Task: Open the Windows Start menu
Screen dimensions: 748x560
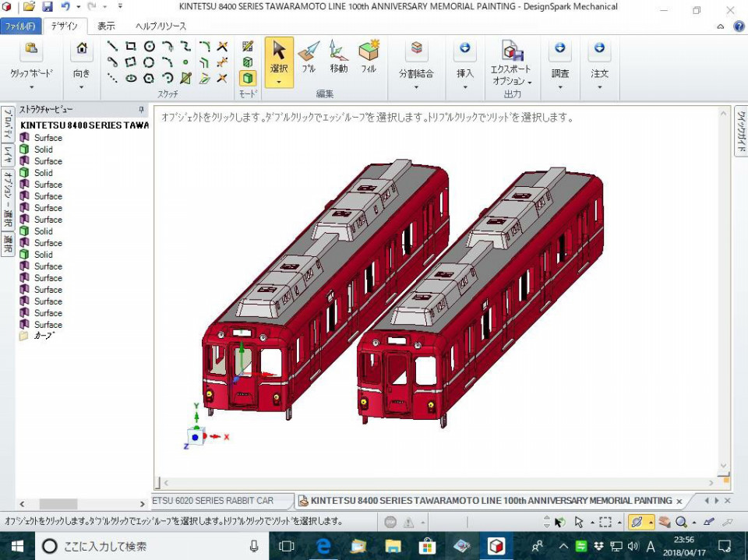Action: click(16, 546)
